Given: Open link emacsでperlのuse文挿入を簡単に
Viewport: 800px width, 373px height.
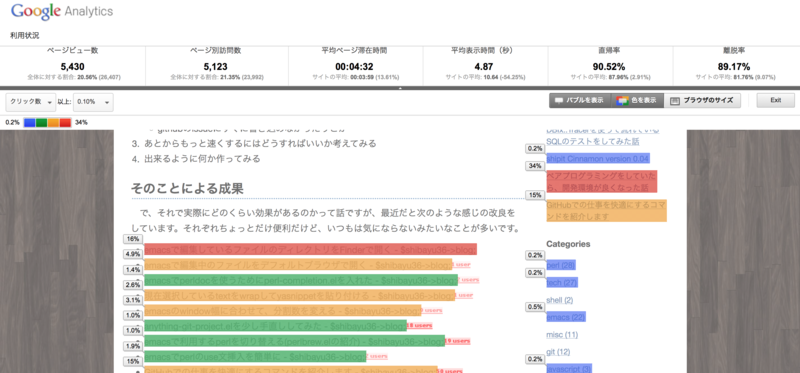Looking at the screenshot, I should (255, 356).
